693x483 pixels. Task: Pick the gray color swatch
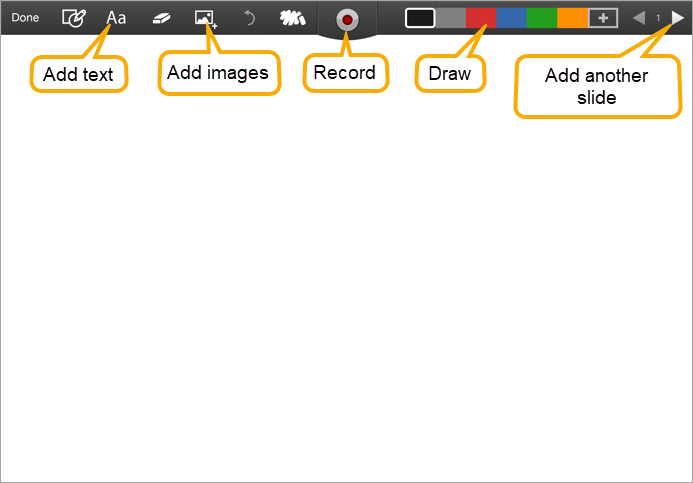450,18
